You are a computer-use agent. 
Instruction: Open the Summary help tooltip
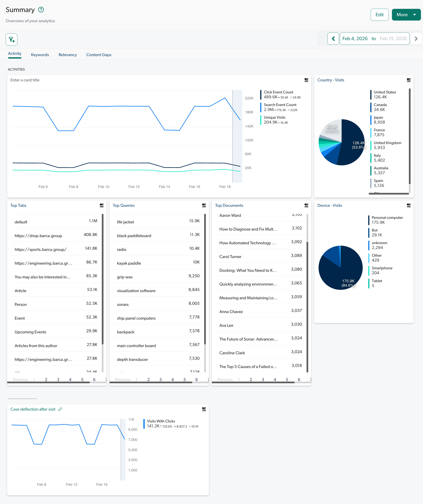(x=41, y=10)
